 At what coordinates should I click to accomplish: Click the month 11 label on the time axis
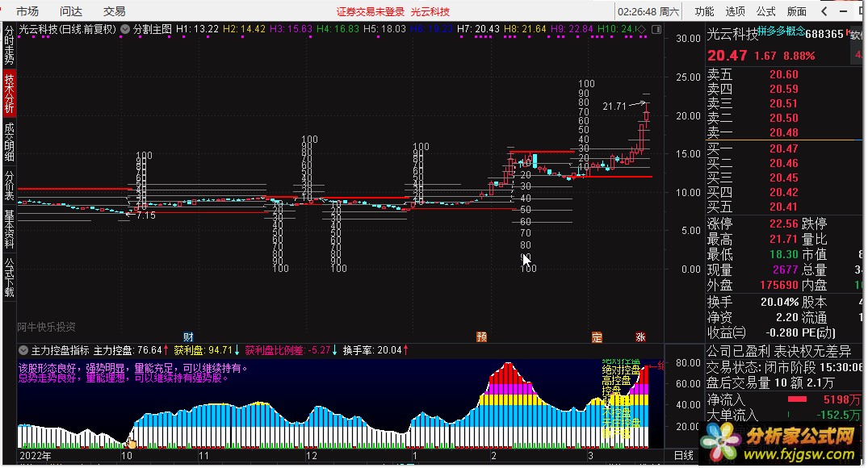click(x=203, y=456)
